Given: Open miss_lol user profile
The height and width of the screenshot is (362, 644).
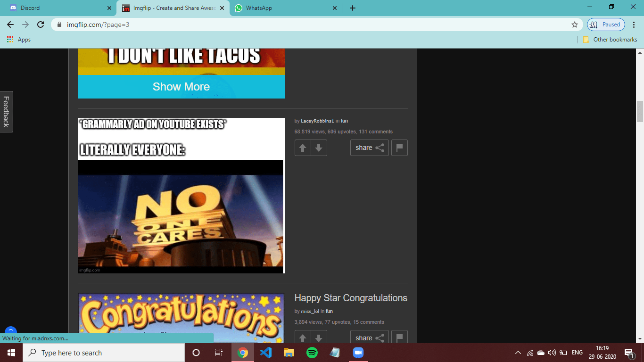Looking at the screenshot, I should click(x=310, y=312).
